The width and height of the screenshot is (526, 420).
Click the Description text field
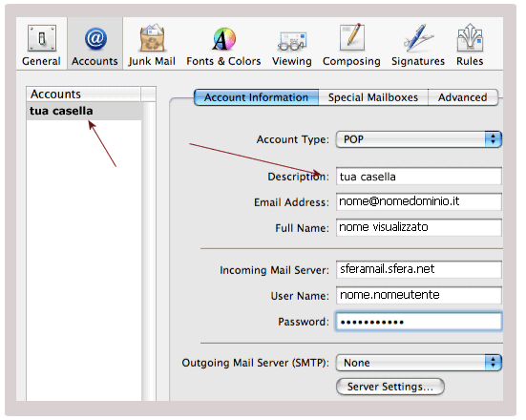[419, 177]
